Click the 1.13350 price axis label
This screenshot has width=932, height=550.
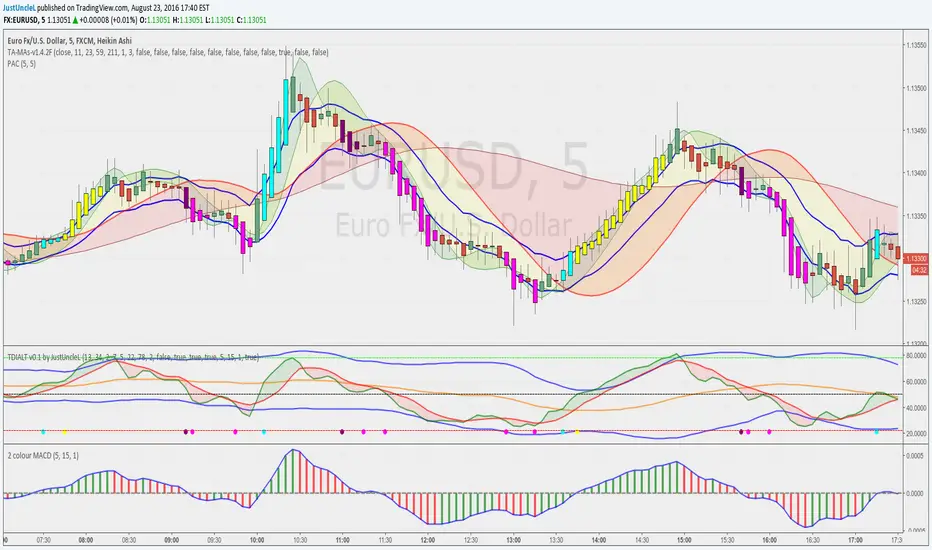(916, 216)
